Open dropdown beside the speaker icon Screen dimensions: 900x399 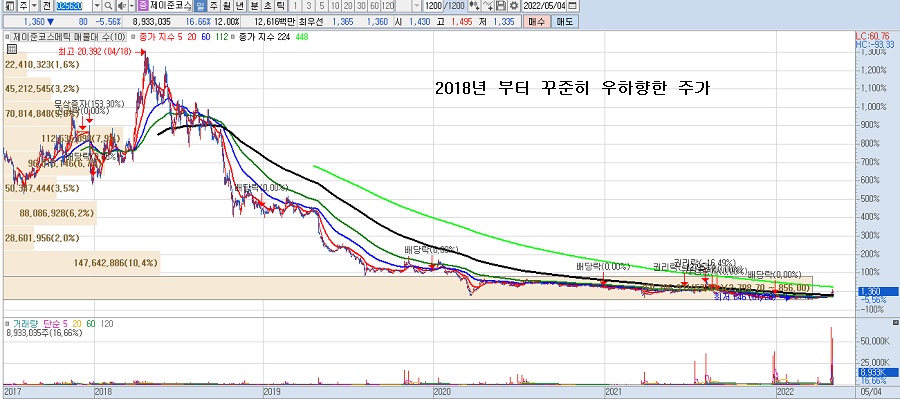(x=132, y=6)
